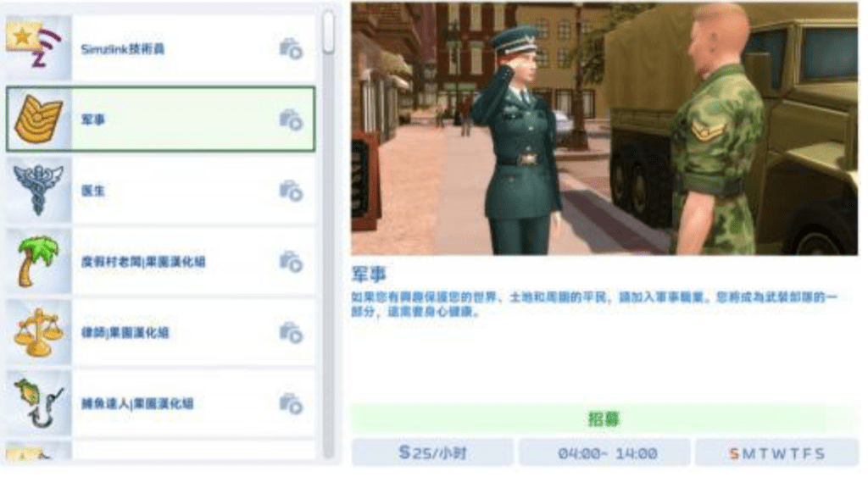This screenshot has height=477, width=868.
Task: Click the military career preview image
Action: [604, 129]
